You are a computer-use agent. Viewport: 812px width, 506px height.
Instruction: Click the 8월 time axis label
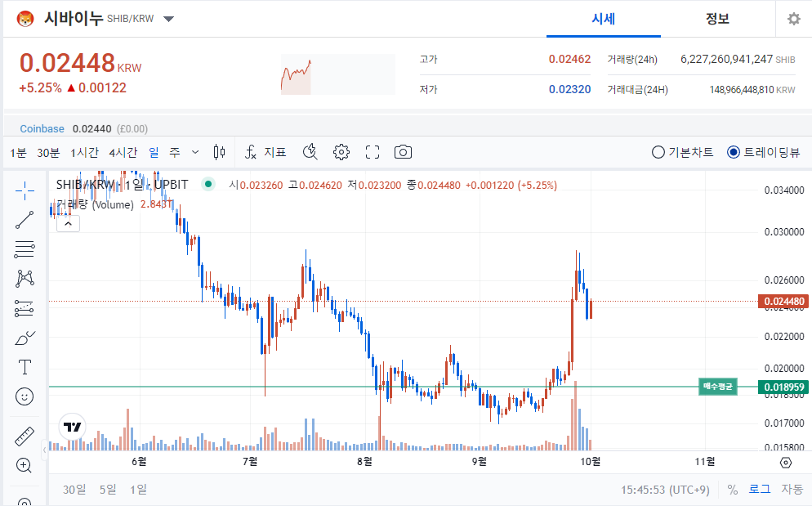click(364, 461)
